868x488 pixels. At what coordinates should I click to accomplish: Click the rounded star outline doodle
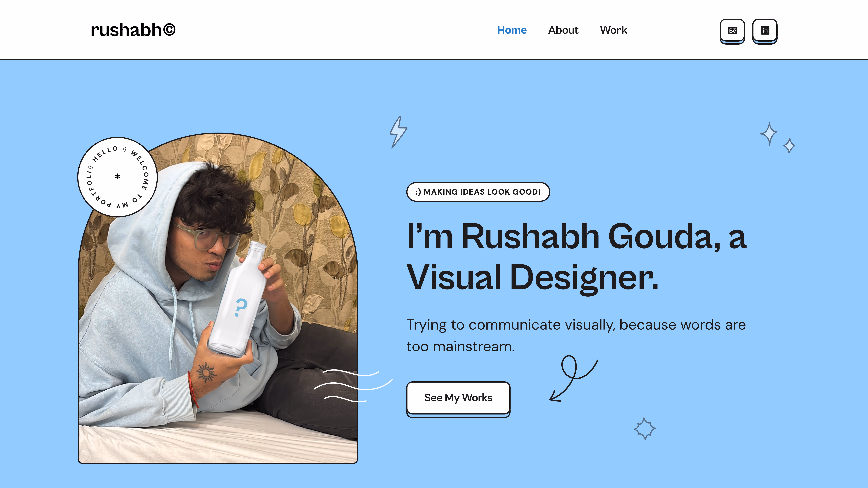(645, 429)
